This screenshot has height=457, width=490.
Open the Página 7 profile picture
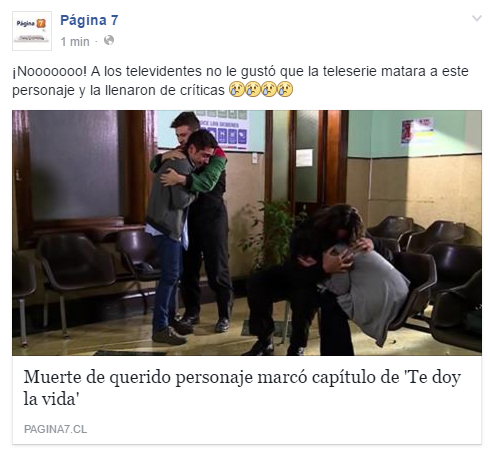pos(32,31)
